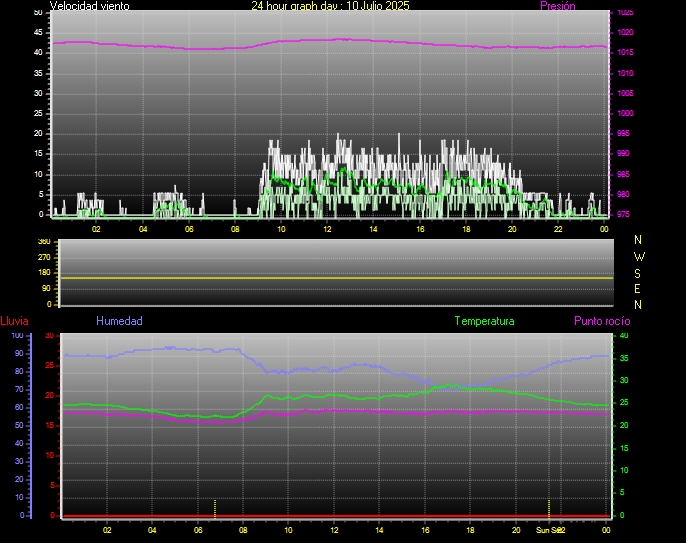Screen dimensions: 686x543
Task: Click 15 on the red rain axis
Action: click(49, 425)
